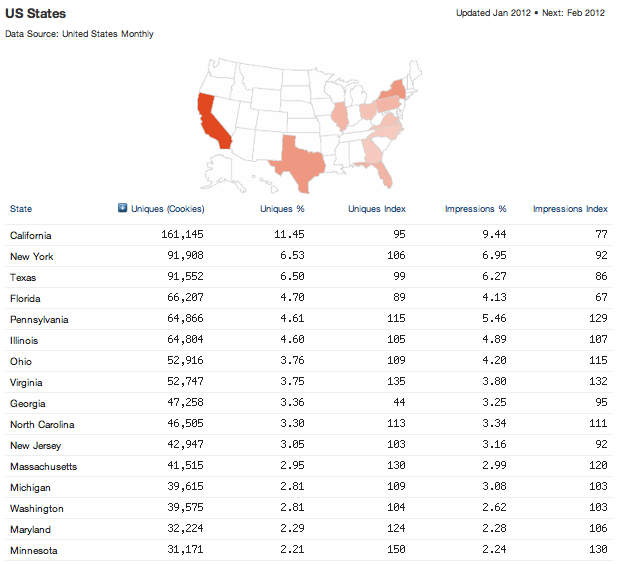Select the Texas row in the table

(23, 278)
